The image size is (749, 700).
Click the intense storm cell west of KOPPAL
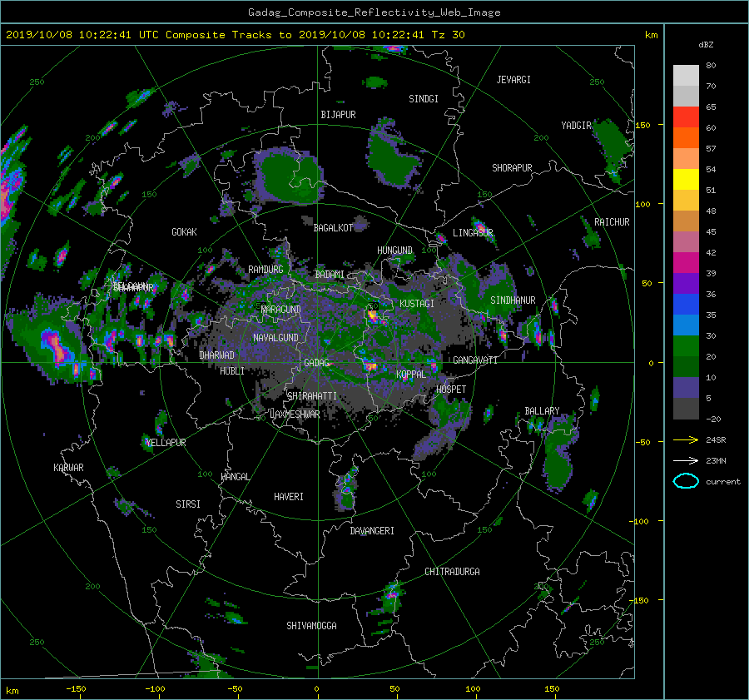370,365
